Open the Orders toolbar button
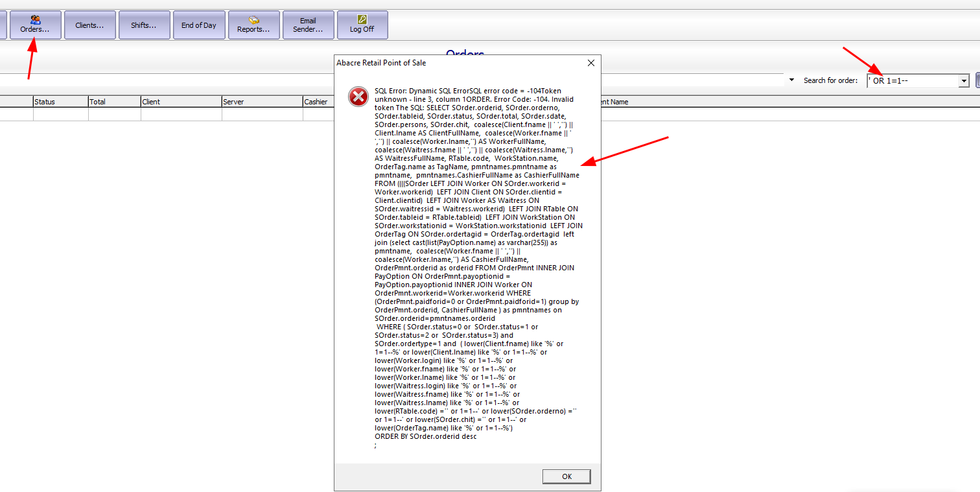The height and width of the screenshot is (492, 980). [x=36, y=25]
